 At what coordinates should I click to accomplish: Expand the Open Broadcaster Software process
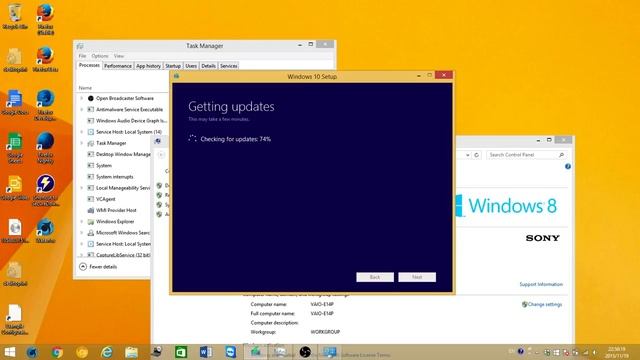pyautogui.click(x=82, y=98)
